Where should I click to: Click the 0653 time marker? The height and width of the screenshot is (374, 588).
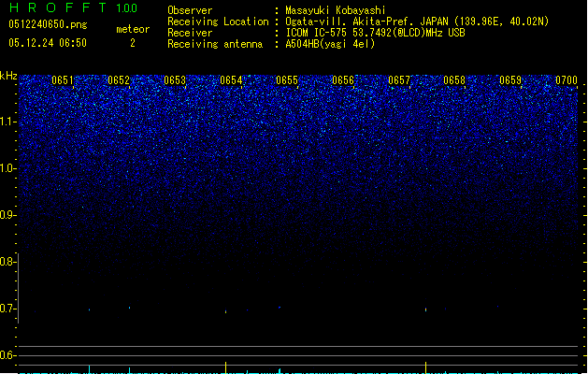175,80
